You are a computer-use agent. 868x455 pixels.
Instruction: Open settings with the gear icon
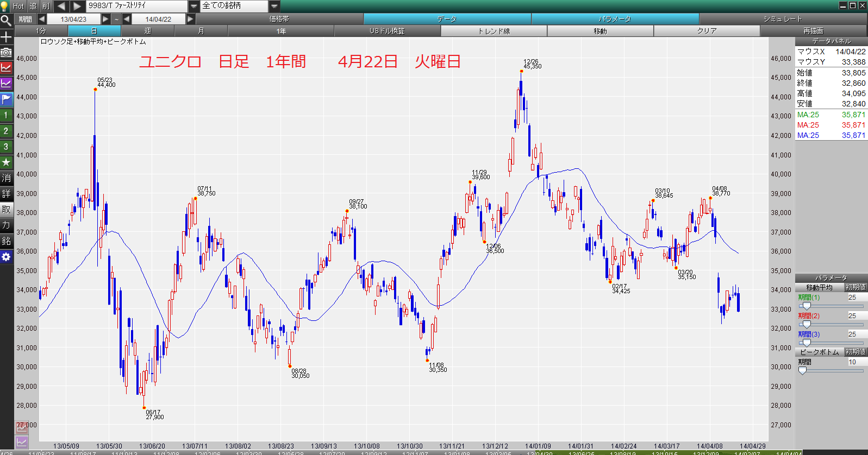point(6,257)
